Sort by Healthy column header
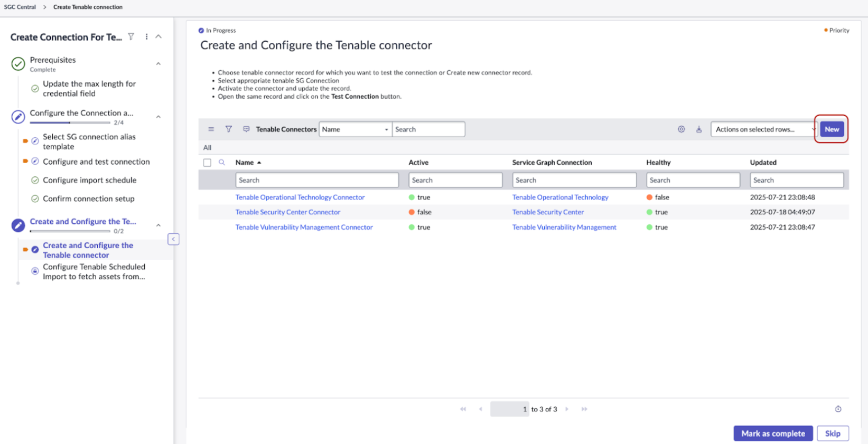This screenshot has width=868, height=444. (658, 163)
